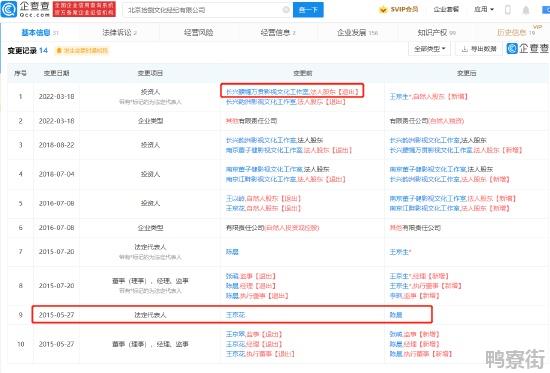Image resolution: width=550 pixels, height=373 pixels.
Task: Open the second exiting studio link in row 1
Action: tap(261, 102)
